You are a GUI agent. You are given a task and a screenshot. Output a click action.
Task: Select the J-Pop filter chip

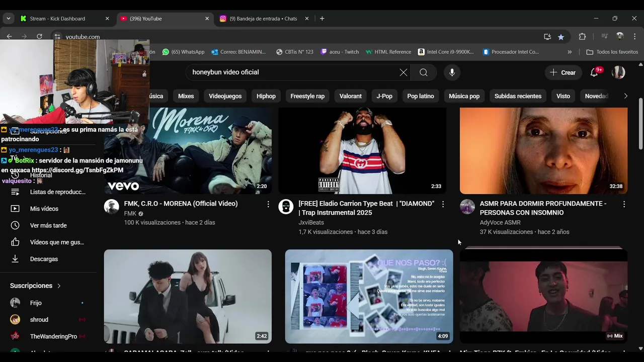coord(384,96)
